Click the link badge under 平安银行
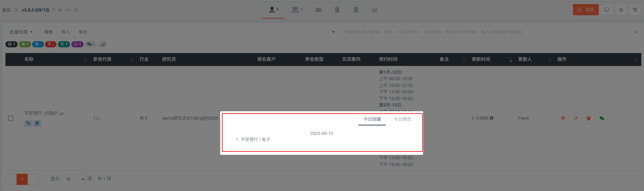 point(28,123)
